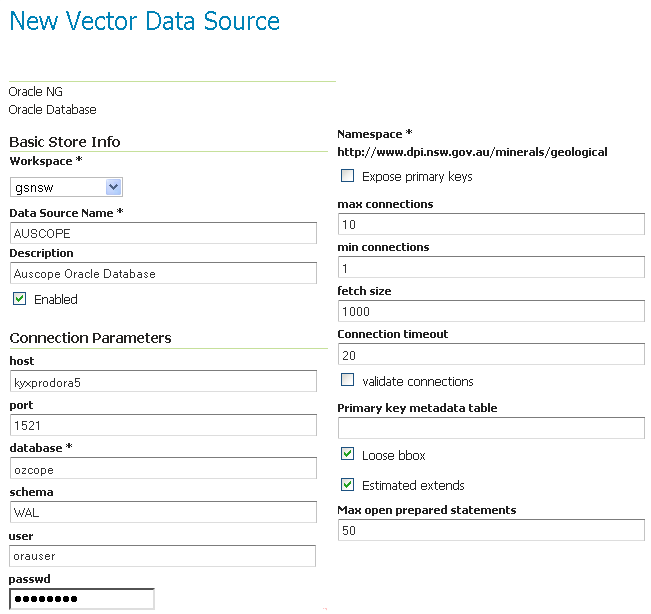Image resolution: width=651 pixels, height=614 pixels.
Task: Click the min connections field
Action: [x=491, y=268]
